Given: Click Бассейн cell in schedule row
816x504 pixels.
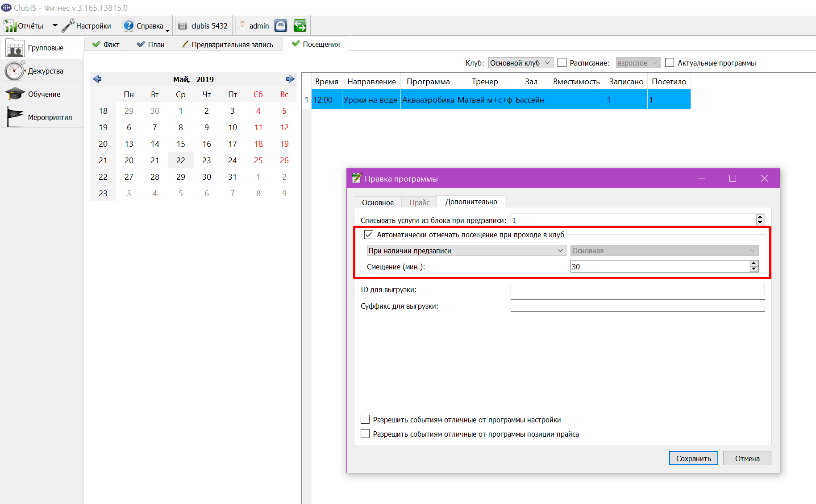Looking at the screenshot, I should click(x=531, y=99).
